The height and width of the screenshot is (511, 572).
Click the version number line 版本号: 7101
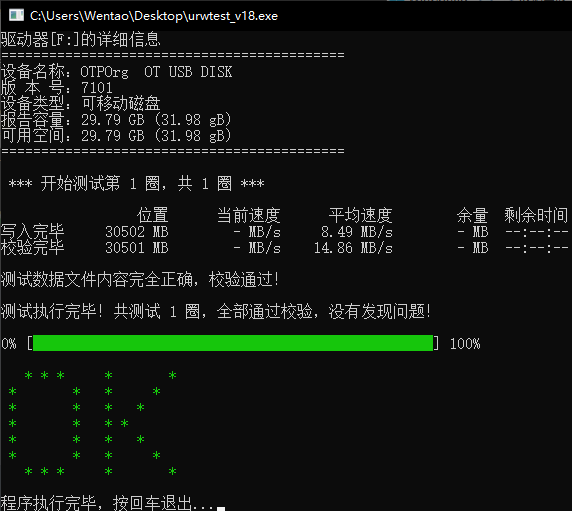[57, 88]
